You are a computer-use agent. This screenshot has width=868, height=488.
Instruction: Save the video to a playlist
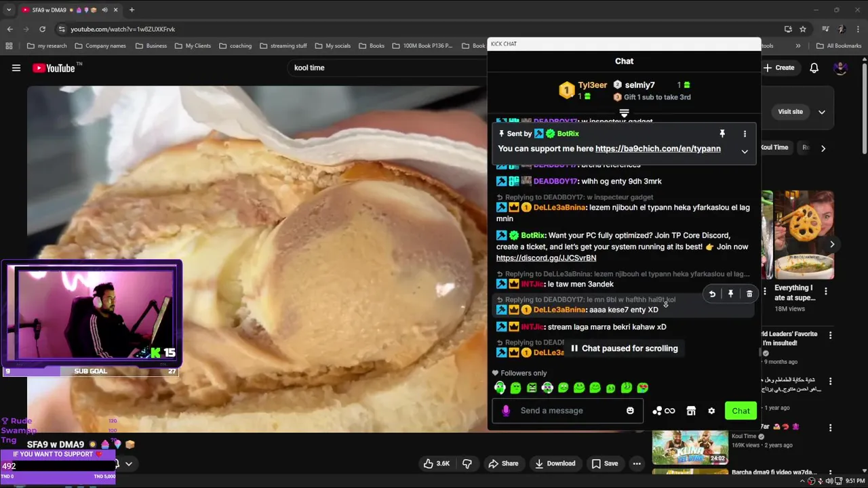(605, 464)
